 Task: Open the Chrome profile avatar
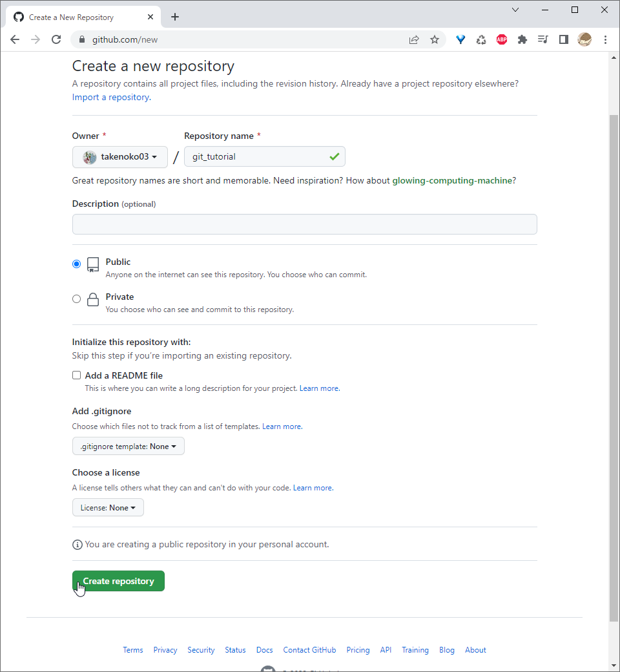(x=584, y=40)
